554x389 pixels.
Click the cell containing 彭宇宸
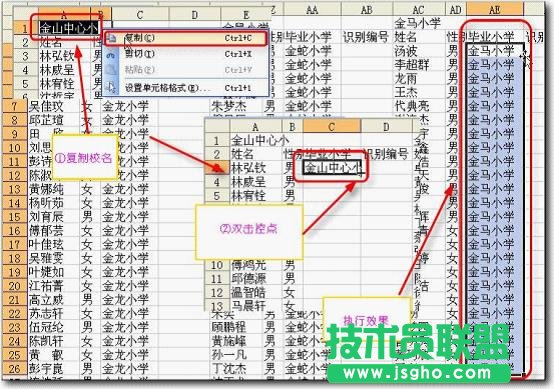pyautogui.click(x=53, y=369)
